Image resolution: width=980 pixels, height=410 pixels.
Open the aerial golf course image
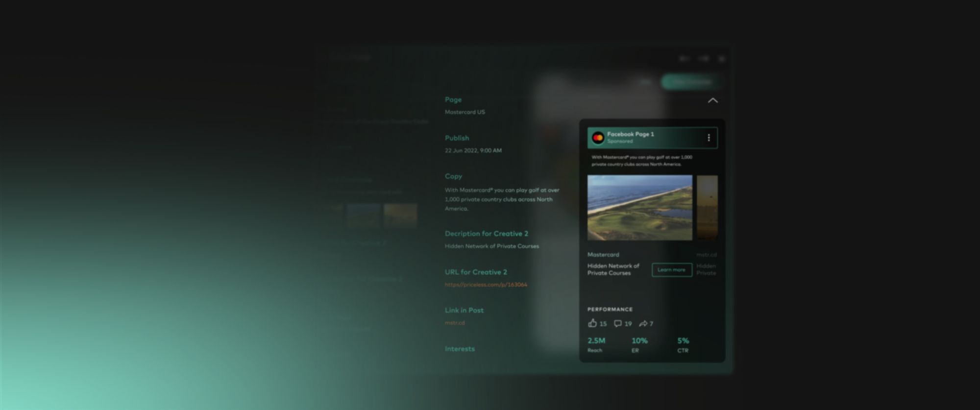[639, 208]
